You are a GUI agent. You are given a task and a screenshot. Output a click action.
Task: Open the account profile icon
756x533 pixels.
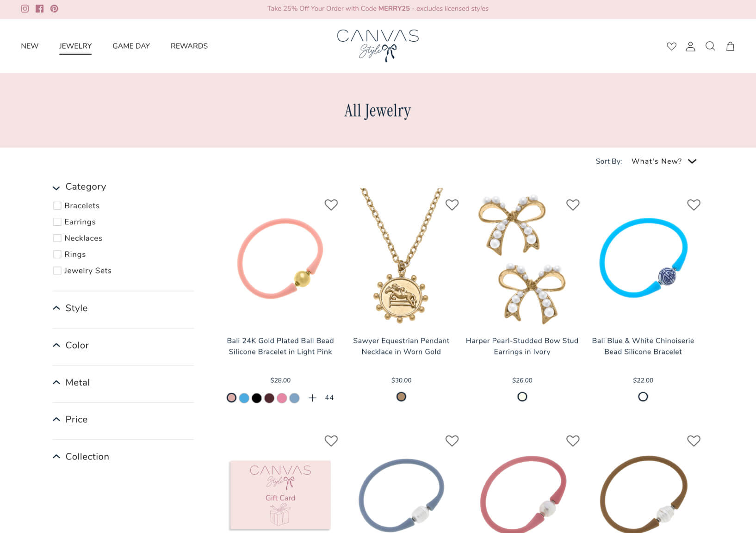click(x=690, y=46)
